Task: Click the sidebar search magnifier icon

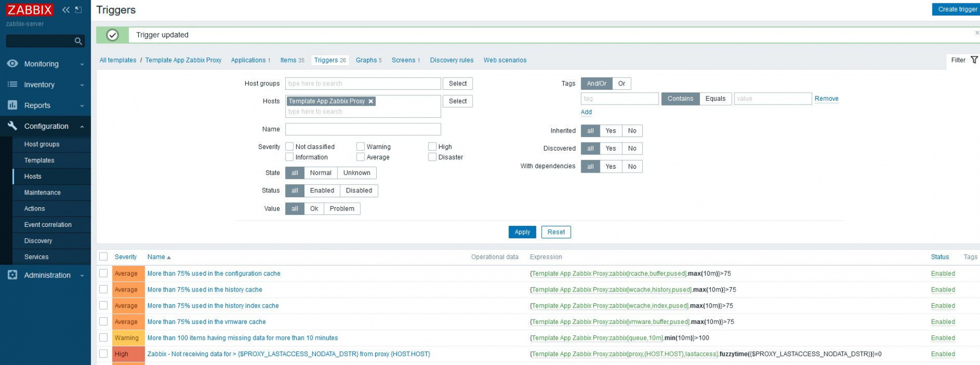Action: (x=78, y=41)
